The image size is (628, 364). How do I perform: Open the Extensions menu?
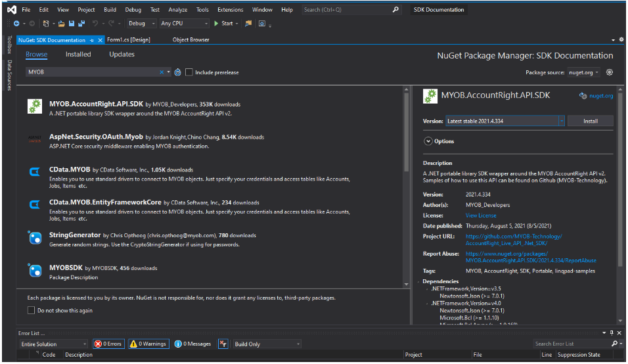231,10
